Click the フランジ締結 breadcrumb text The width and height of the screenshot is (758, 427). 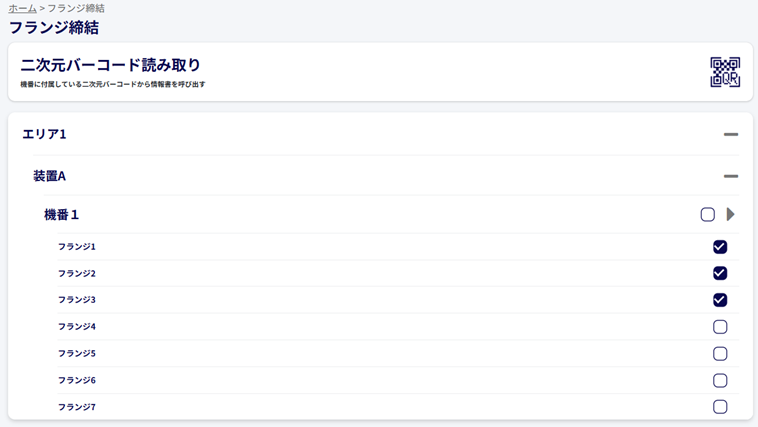[x=76, y=8]
